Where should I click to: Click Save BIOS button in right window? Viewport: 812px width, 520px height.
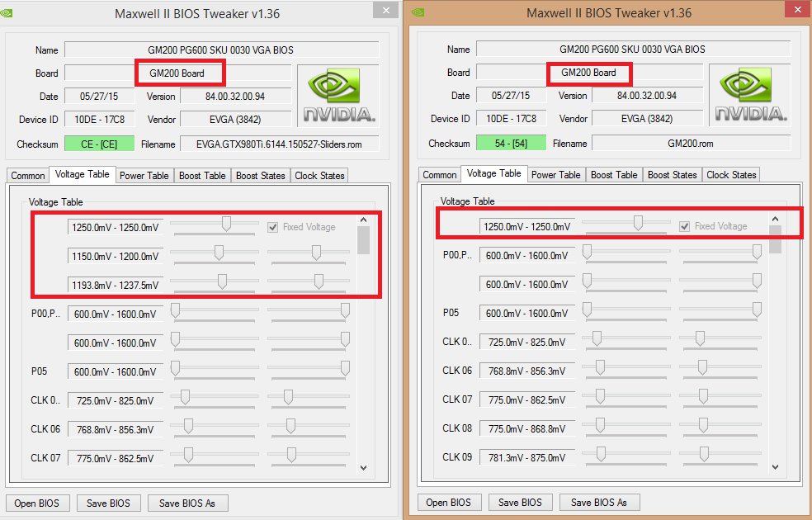(520, 503)
